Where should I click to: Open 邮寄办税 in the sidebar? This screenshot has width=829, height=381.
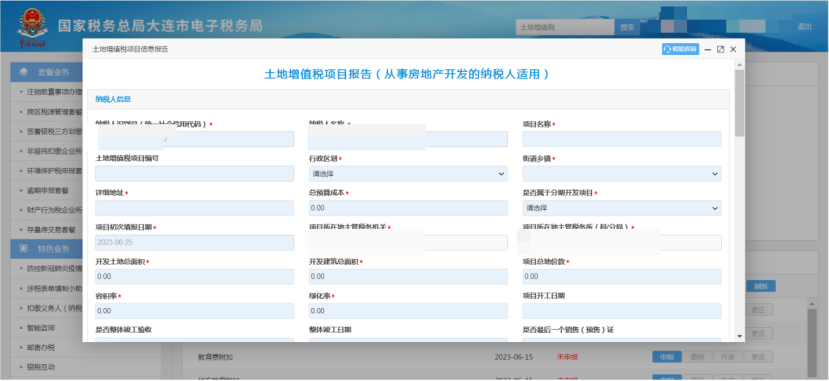(x=41, y=347)
